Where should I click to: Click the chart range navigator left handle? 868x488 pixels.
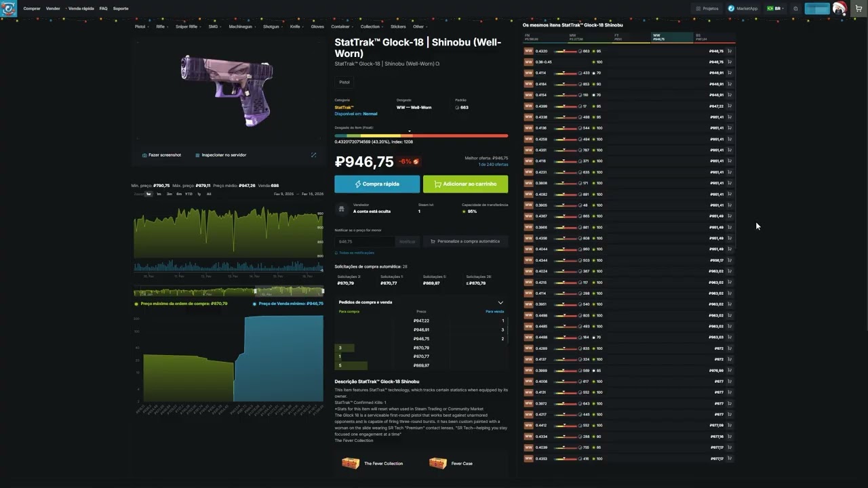tap(255, 291)
